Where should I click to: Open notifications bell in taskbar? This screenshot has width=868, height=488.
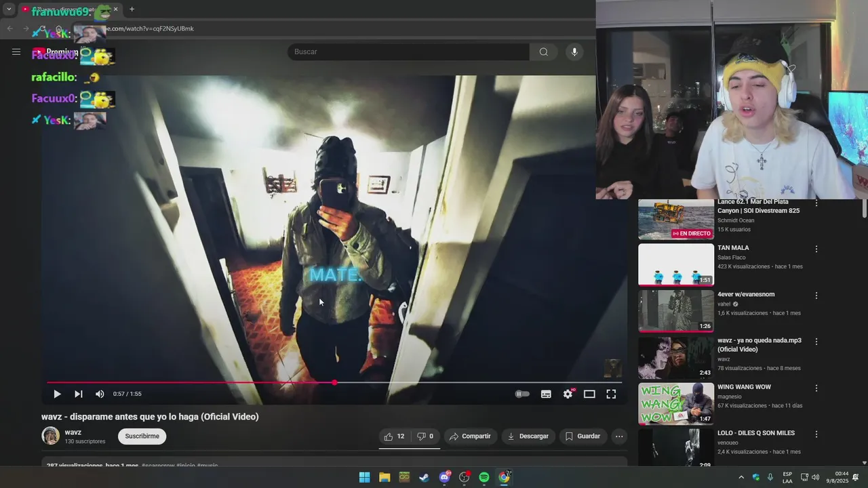(856, 477)
